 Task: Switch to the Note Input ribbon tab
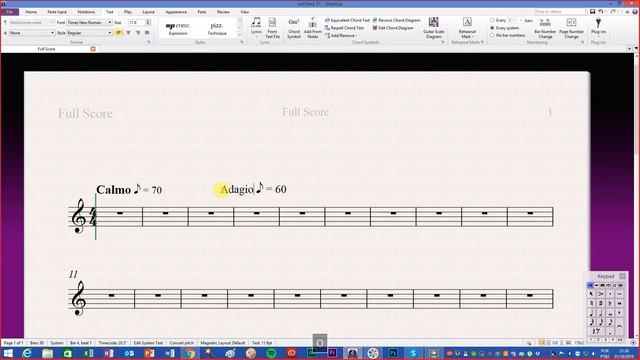coord(57,12)
